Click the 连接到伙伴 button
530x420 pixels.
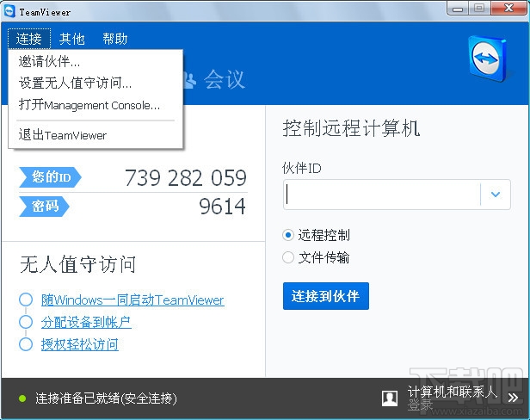click(326, 296)
